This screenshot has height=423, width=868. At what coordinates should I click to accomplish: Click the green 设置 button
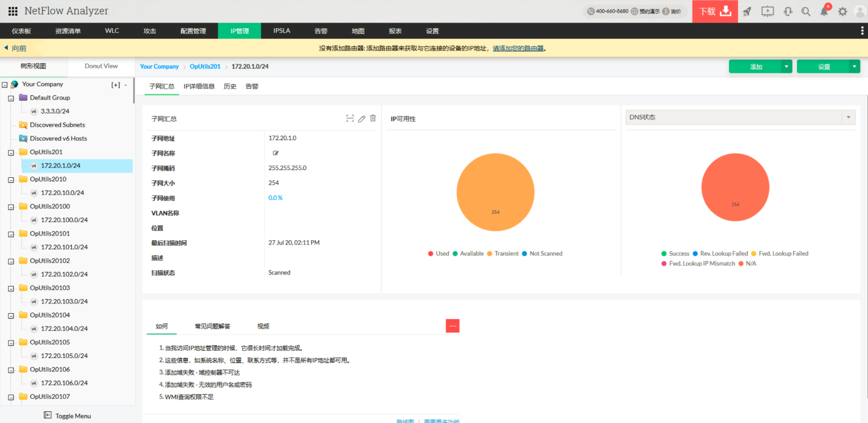coord(824,67)
